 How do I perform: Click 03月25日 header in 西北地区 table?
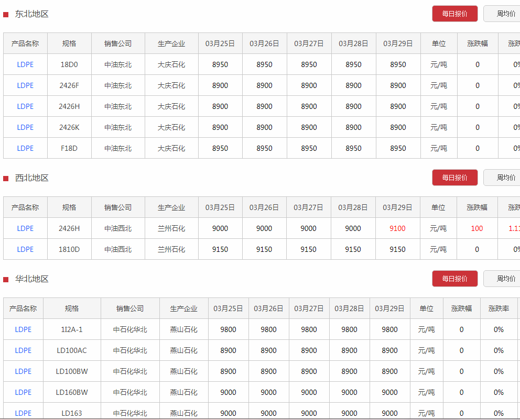220,207
